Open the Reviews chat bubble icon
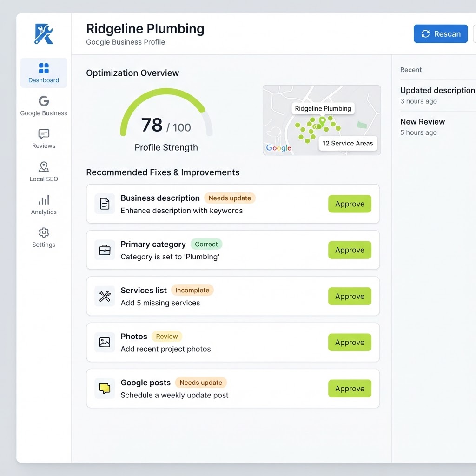The height and width of the screenshot is (476, 476). (x=44, y=134)
